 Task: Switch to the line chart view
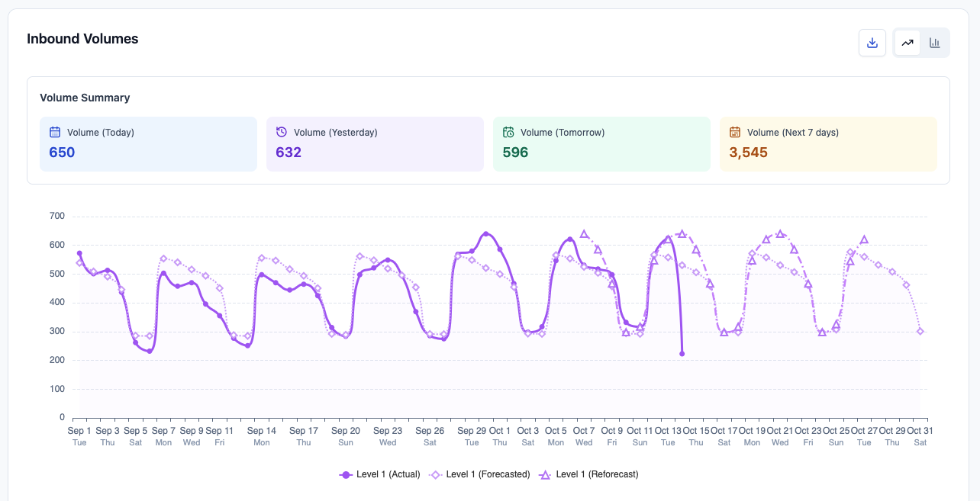[907, 43]
